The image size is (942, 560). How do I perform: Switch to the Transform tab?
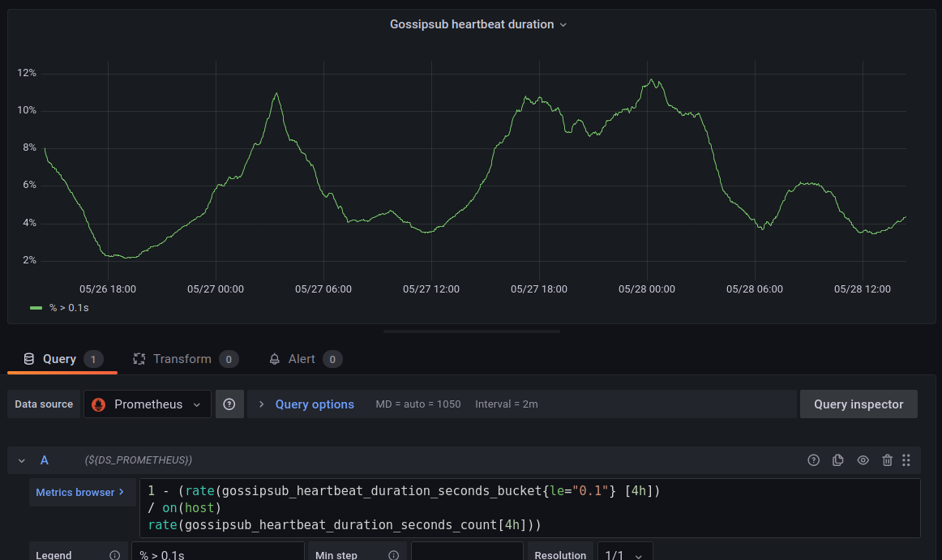coord(184,359)
